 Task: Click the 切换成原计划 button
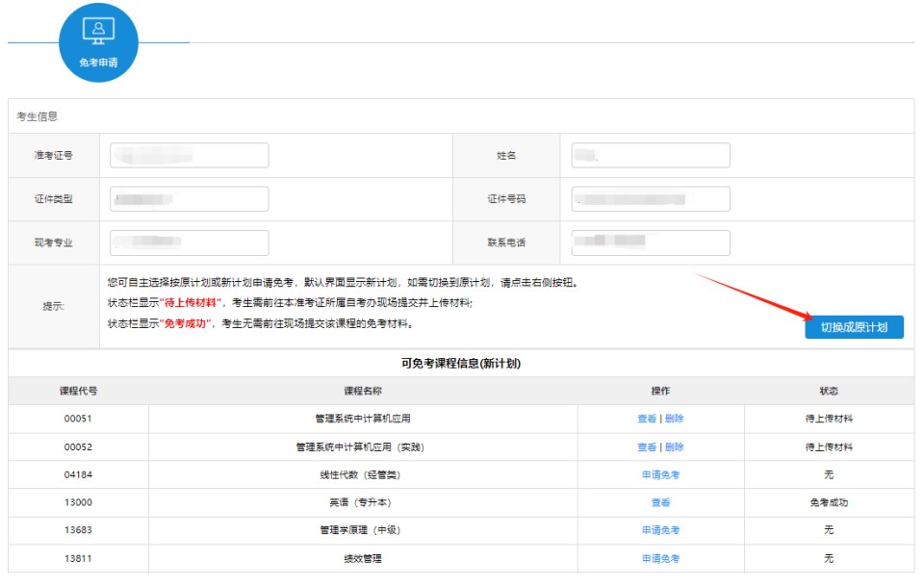pos(854,327)
